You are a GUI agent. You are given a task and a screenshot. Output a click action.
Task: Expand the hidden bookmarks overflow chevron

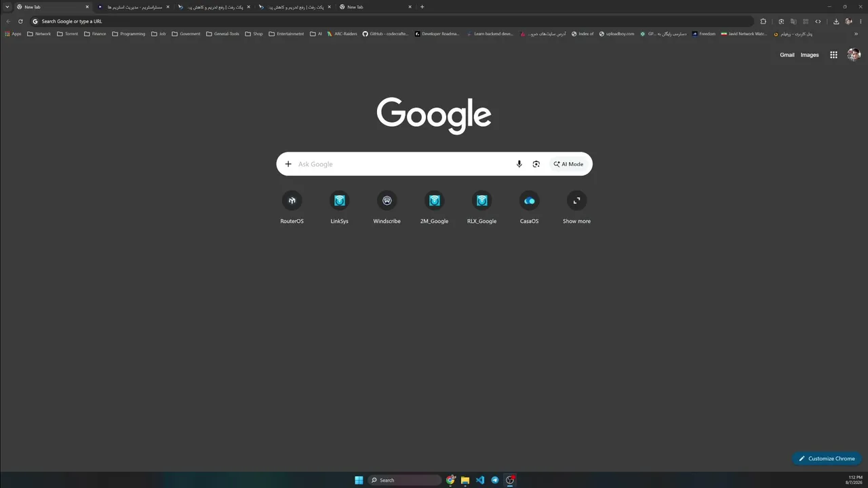point(856,34)
